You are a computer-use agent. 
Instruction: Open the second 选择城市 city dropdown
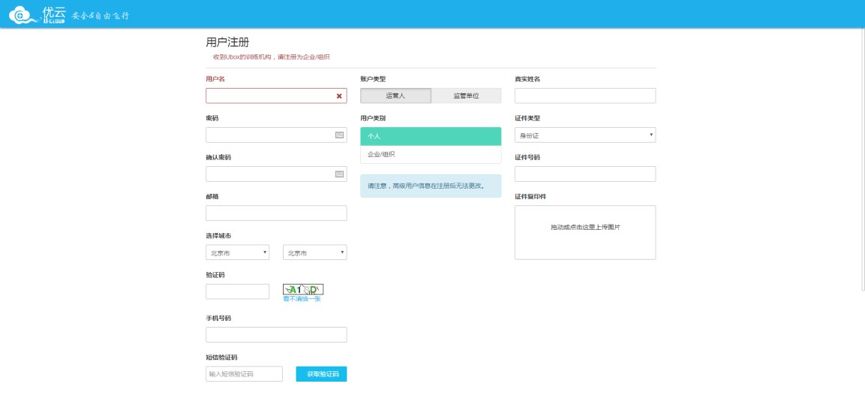tap(315, 253)
